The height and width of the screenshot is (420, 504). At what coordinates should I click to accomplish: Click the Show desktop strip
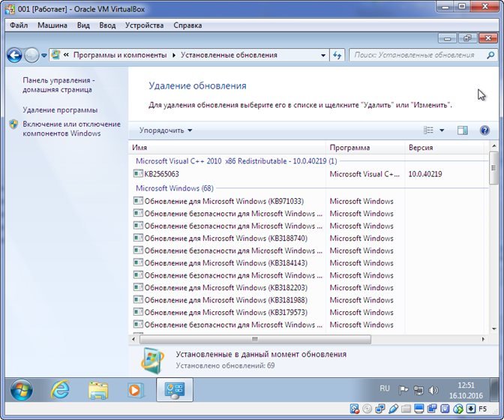point(495,389)
